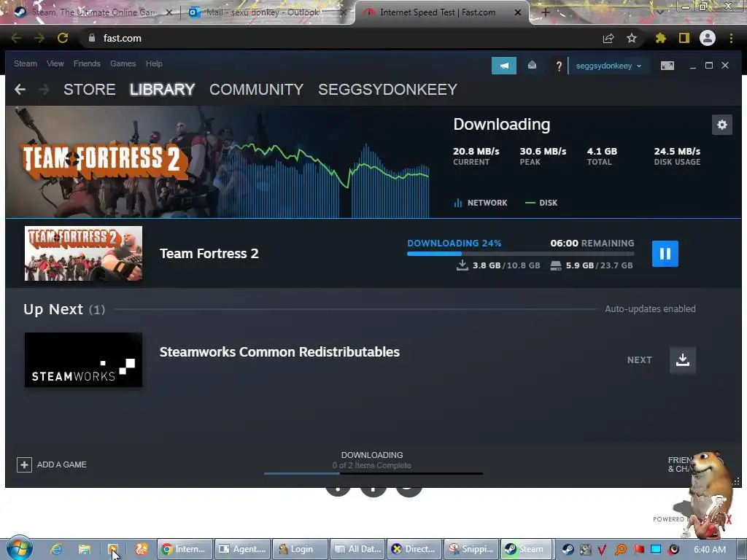Click the 30.6 MB/s PEAK stat
This screenshot has height=560, width=747.
543,156
